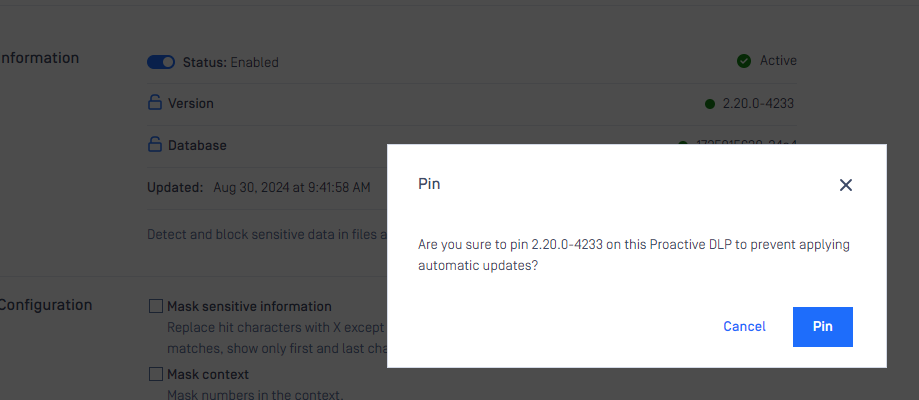
Task: Click the Detect and block description text
Action: [x=267, y=235]
